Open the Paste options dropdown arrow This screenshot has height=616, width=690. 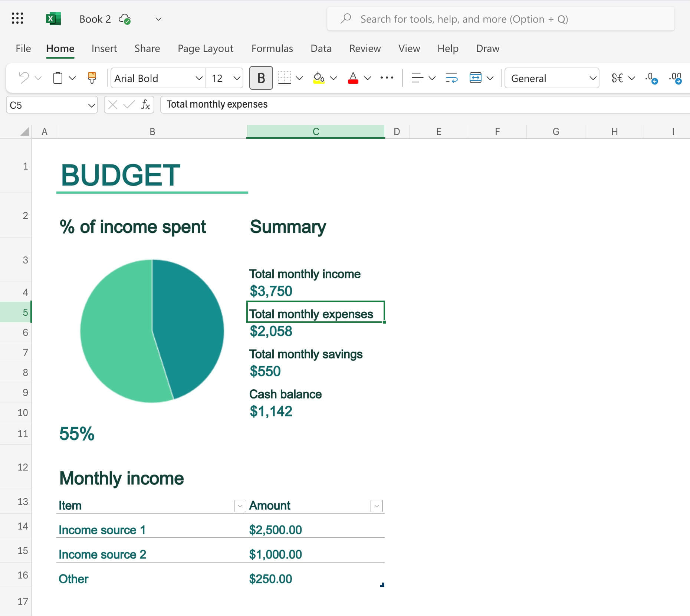[72, 78]
